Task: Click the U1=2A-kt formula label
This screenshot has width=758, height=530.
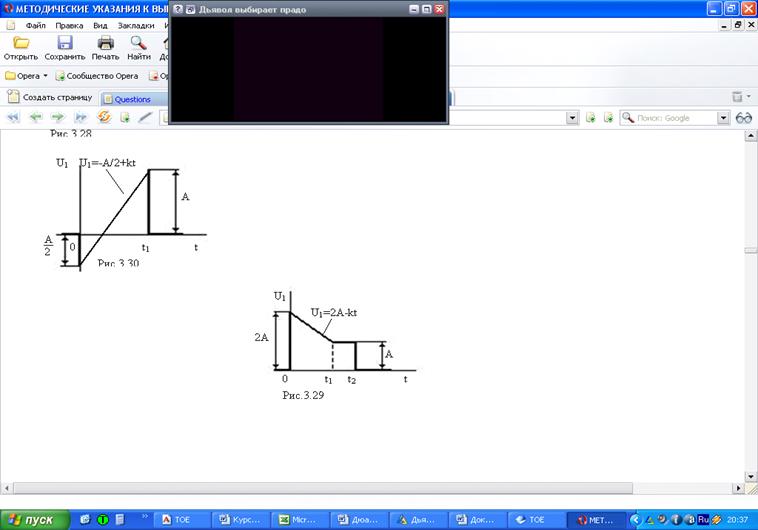Action: (x=334, y=313)
